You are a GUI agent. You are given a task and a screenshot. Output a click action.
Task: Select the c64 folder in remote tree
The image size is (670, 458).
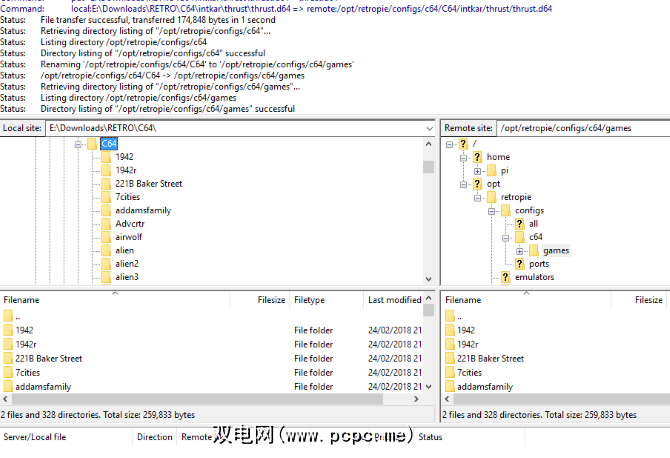[536, 237]
